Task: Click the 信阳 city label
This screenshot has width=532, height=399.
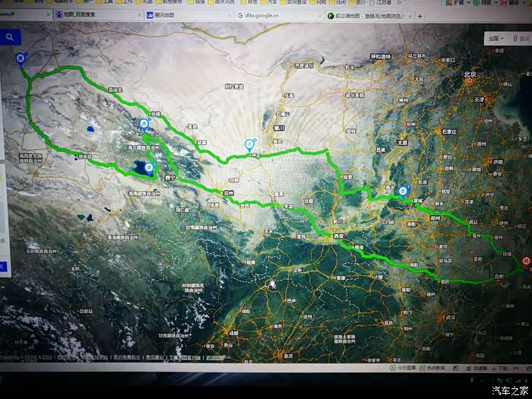Action: [445, 282]
